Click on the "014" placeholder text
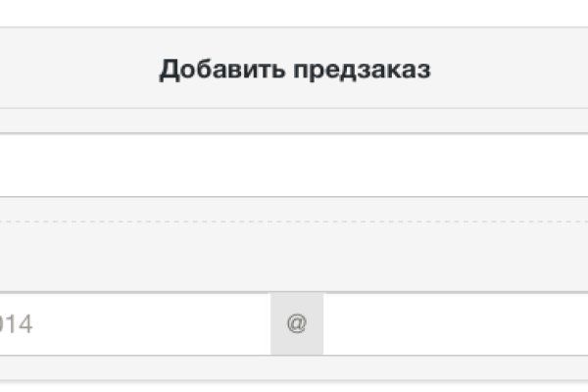This screenshot has height=392, width=588. (x=17, y=324)
